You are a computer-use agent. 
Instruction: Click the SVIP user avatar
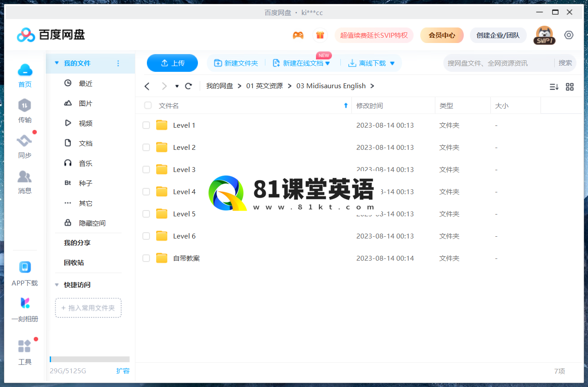tap(545, 35)
